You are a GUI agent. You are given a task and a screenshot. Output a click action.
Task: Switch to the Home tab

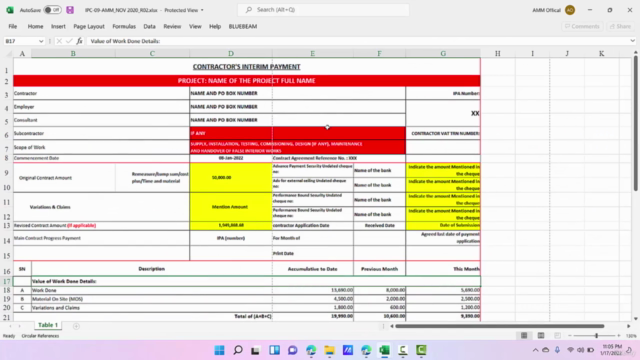coord(36,26)
